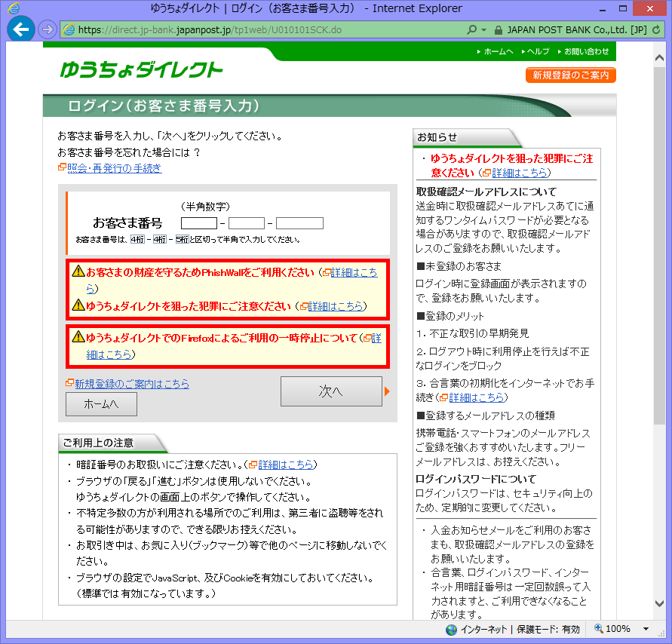672x644 pixels.
Task: Click the security padlock icon
Action: [x=498, y=30]
